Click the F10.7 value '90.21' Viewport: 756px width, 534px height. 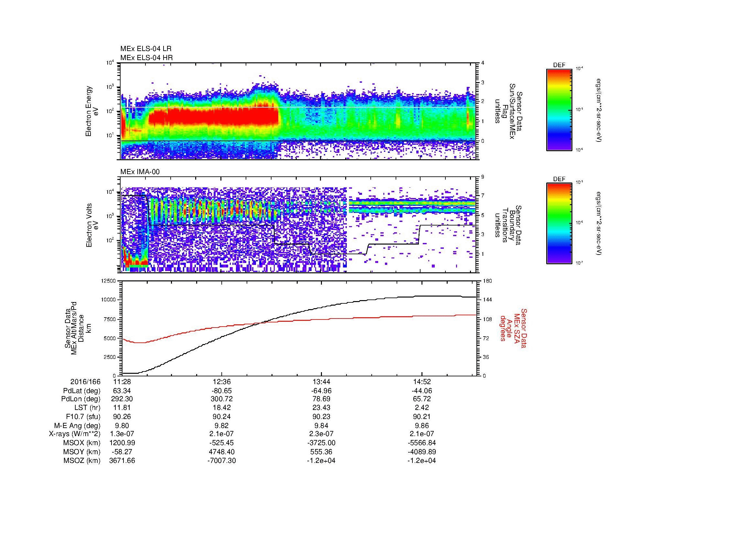point(422,416)
